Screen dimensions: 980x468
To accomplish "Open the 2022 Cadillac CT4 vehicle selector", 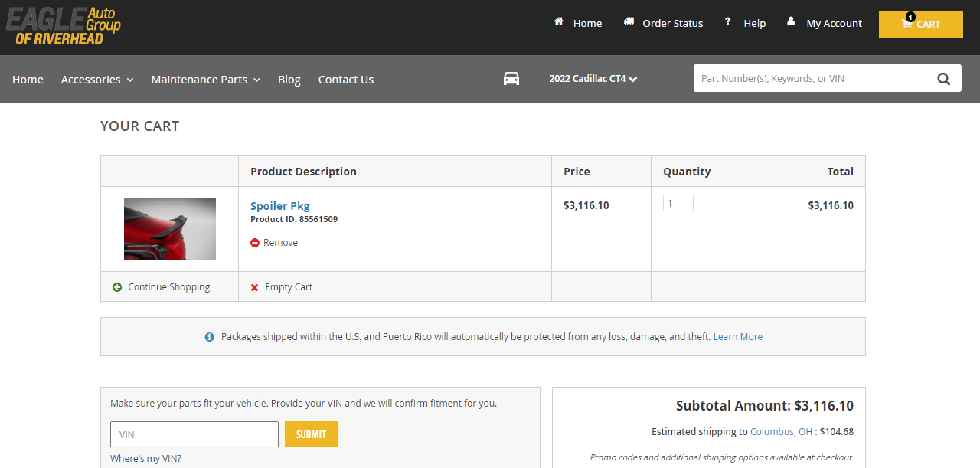I will pos(593,79).
